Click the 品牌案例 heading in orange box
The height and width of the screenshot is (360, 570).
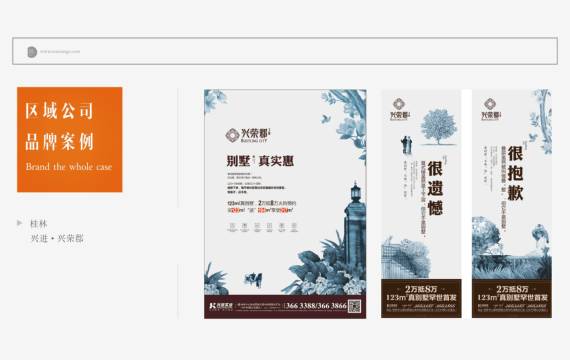pos(59,141)
